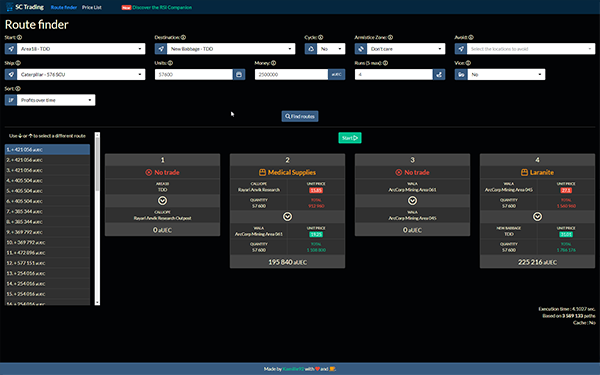This screenshot has height=375, width=600.
Task: Open the Price List page
Action: (x=92, y=7)
